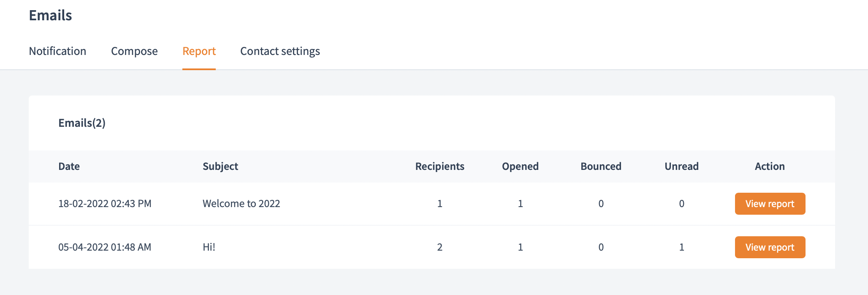This screenshot has width=868, height=295.
Task: Click the 05-04-2022 01:48 AM date
Action: point(105,247)
